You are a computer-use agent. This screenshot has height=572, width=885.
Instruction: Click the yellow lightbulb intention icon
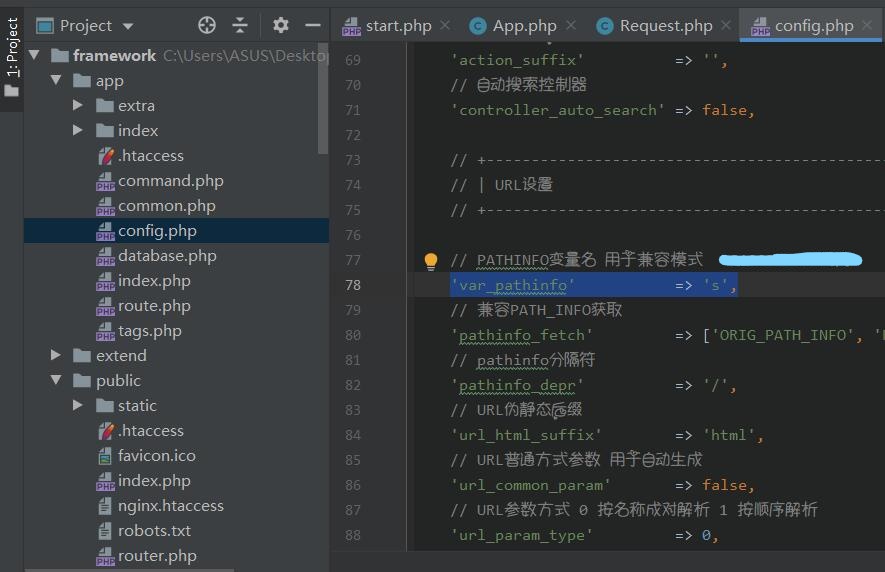pyautogui.click(x=431, y=260)
